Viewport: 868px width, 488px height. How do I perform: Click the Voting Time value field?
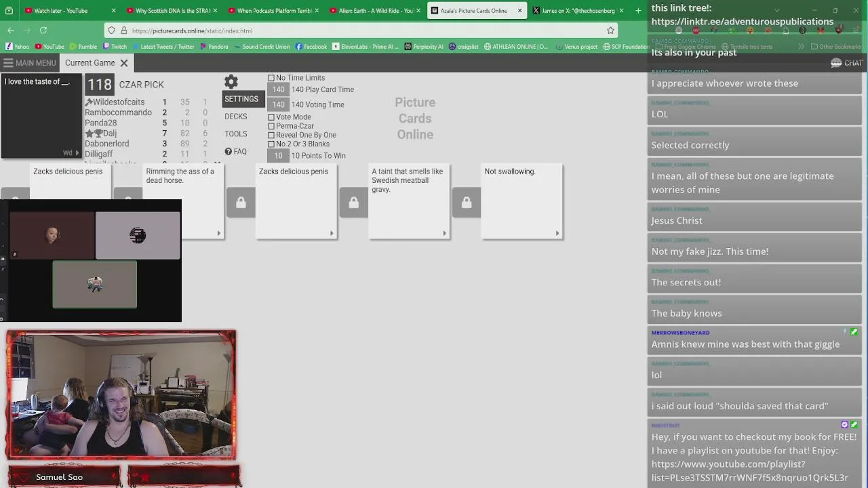coord(278,104)
